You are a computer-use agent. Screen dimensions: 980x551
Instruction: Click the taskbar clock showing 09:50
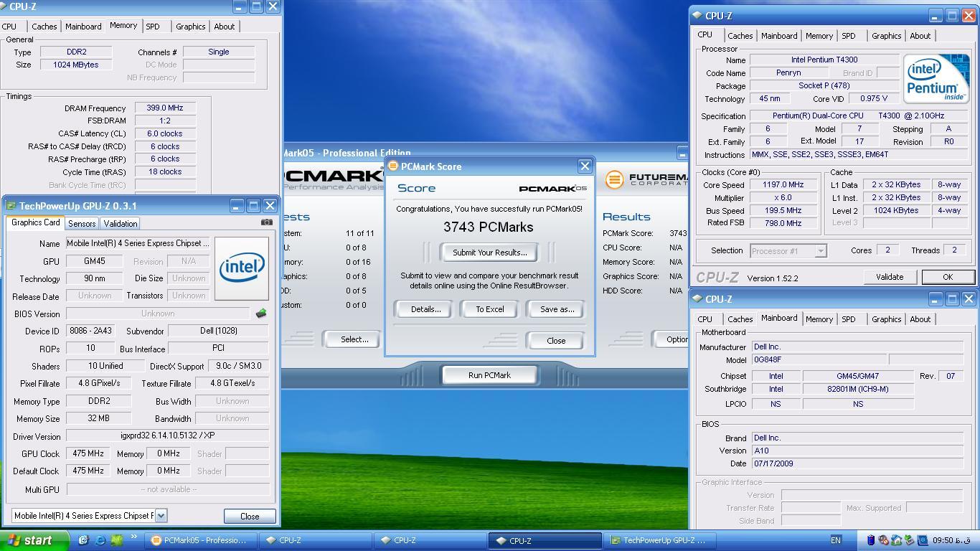951,540
